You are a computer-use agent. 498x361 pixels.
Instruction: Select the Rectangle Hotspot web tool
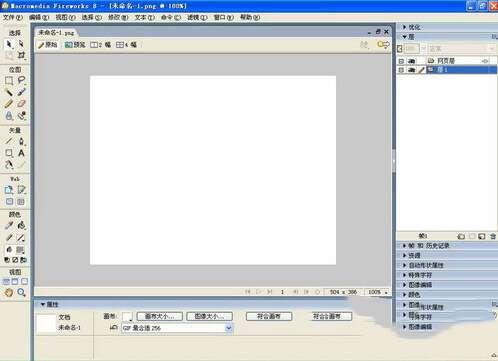pos(9,190)
